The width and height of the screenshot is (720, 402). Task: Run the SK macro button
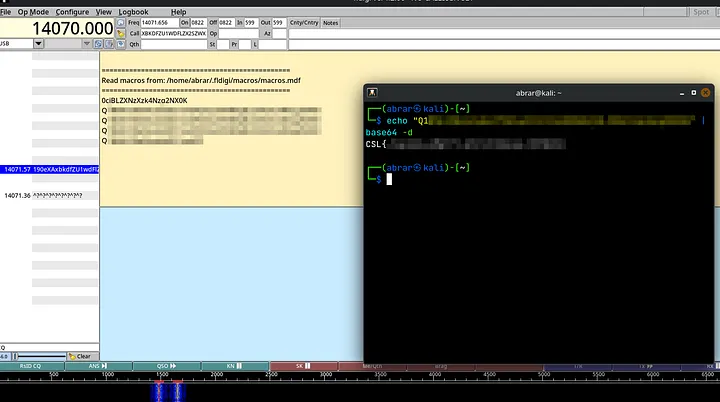click(x=304, y=366)
